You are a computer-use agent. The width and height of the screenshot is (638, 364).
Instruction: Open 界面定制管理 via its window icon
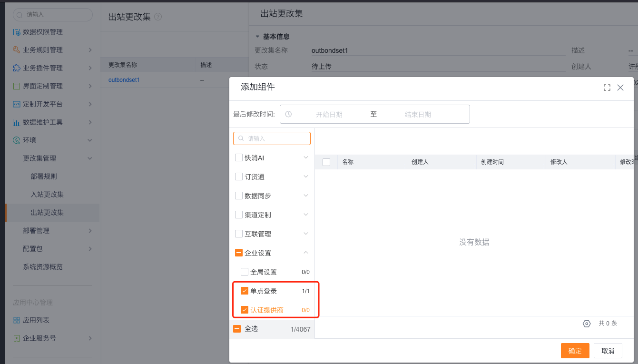(x=17, y=86)
